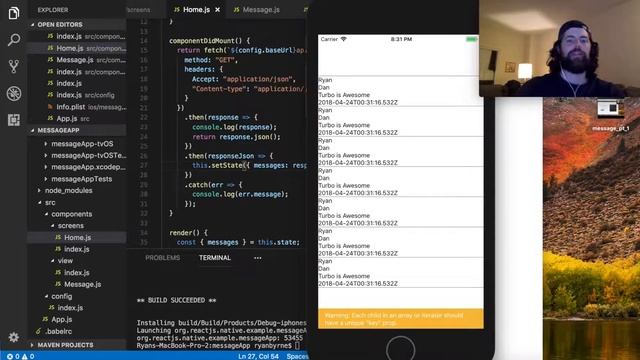Click the Ln 27, Col 54 status entry

click(x=258, y=356)
